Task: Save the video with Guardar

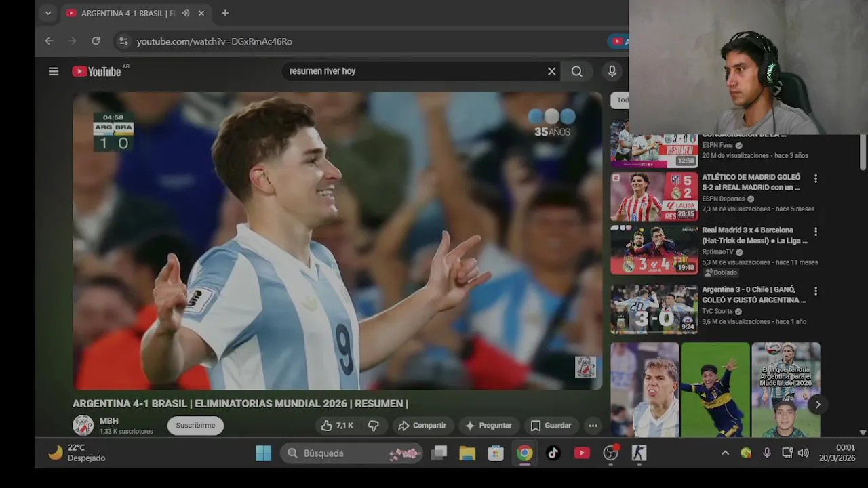Action: pyautogui.click(x=551, y=426)
